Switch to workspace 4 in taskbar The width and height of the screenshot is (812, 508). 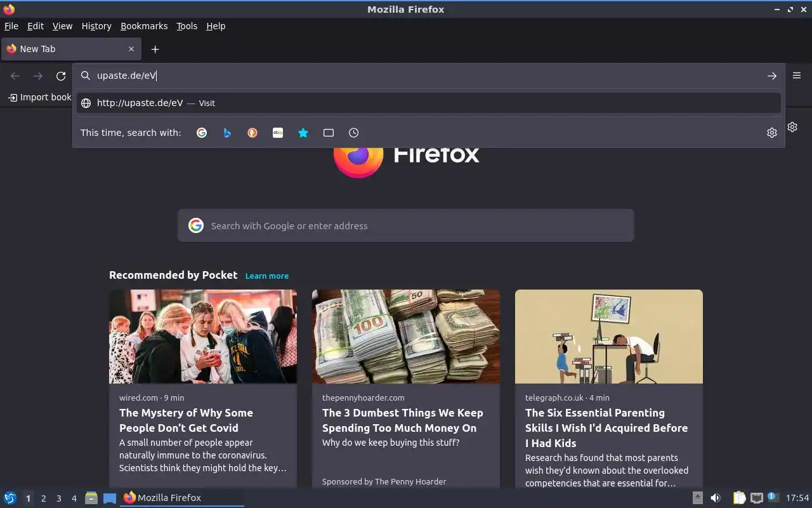pos(74,498)
